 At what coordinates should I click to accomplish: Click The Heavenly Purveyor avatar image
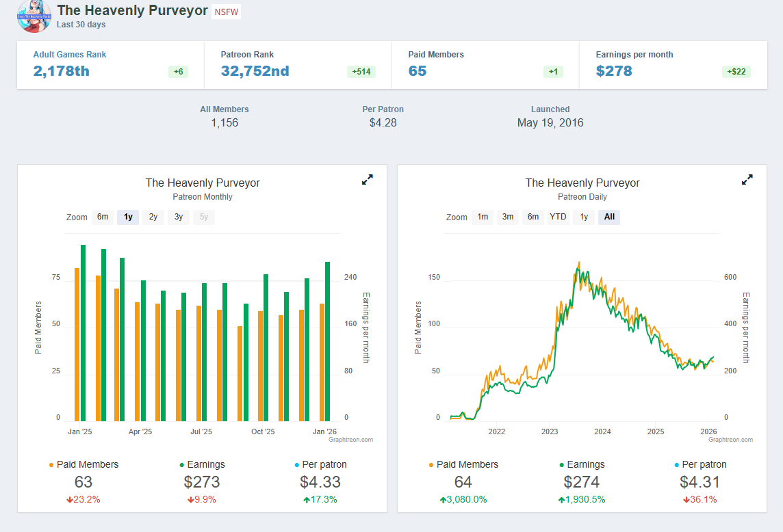click(x=34, y=16)
